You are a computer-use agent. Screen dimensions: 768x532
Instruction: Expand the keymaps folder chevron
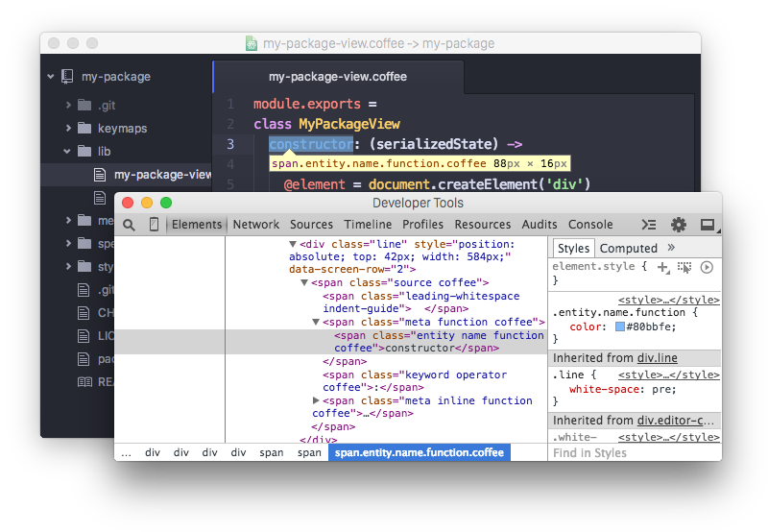pos(68,128)
